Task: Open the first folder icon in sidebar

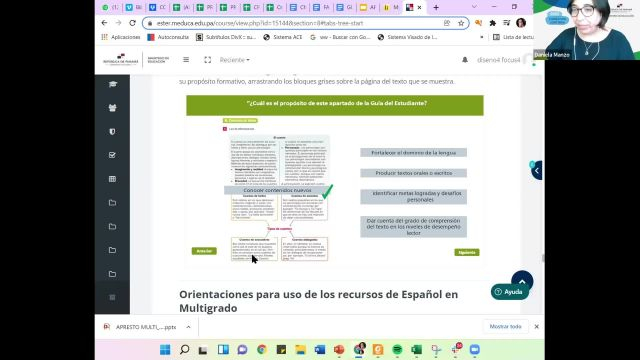Action: pos(112,203)
